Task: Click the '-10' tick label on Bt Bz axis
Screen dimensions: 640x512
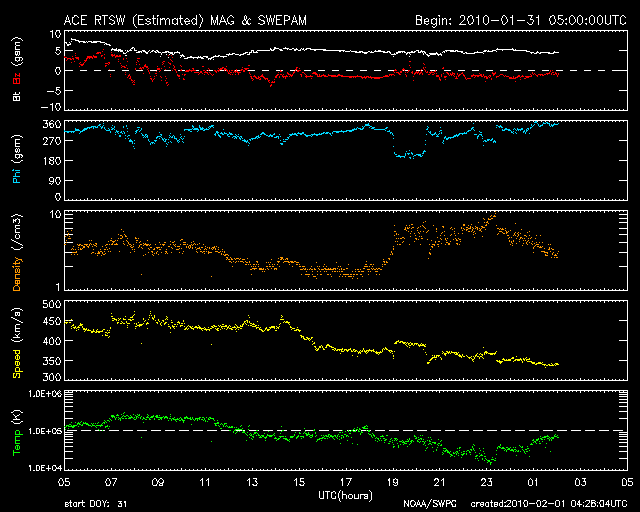Action: (51, 107)
